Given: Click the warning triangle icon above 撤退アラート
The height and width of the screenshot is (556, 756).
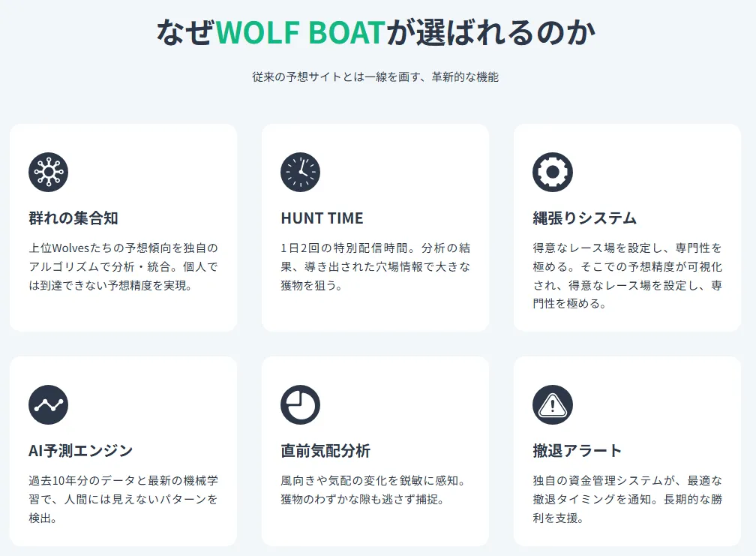Looking at the screenshot, I should 552,404.
